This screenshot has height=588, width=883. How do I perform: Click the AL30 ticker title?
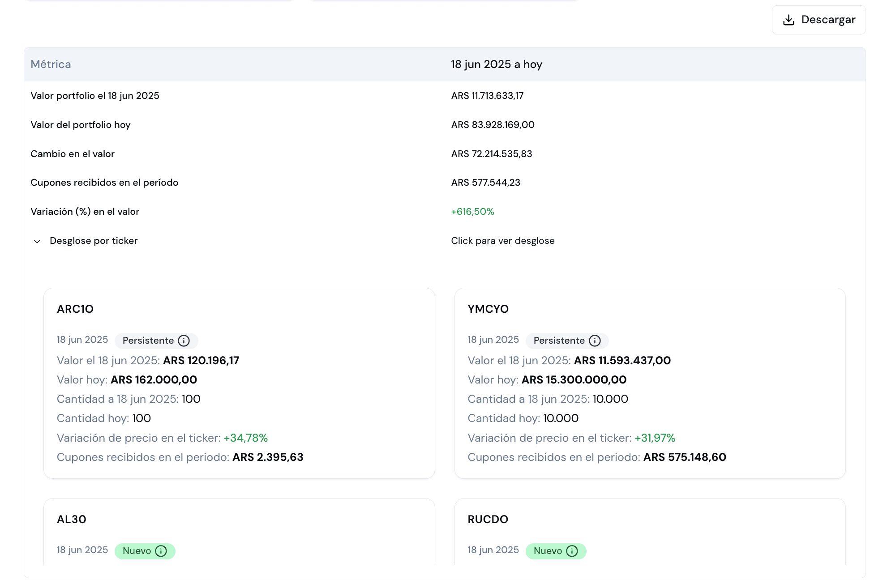[x=72, y=520]
